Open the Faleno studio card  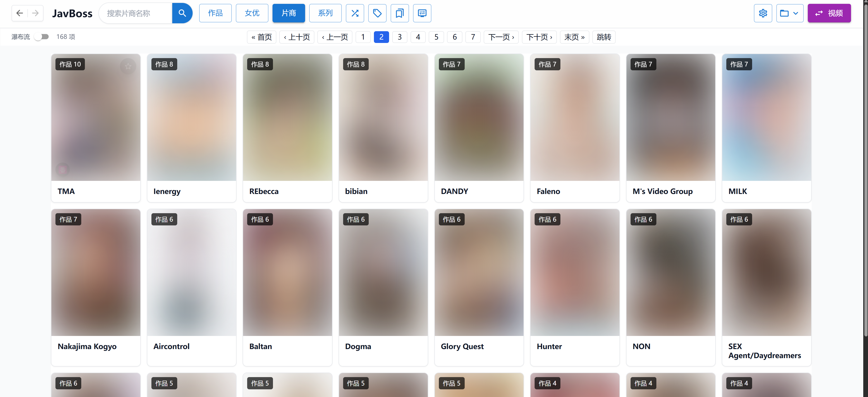coord(575,128)
